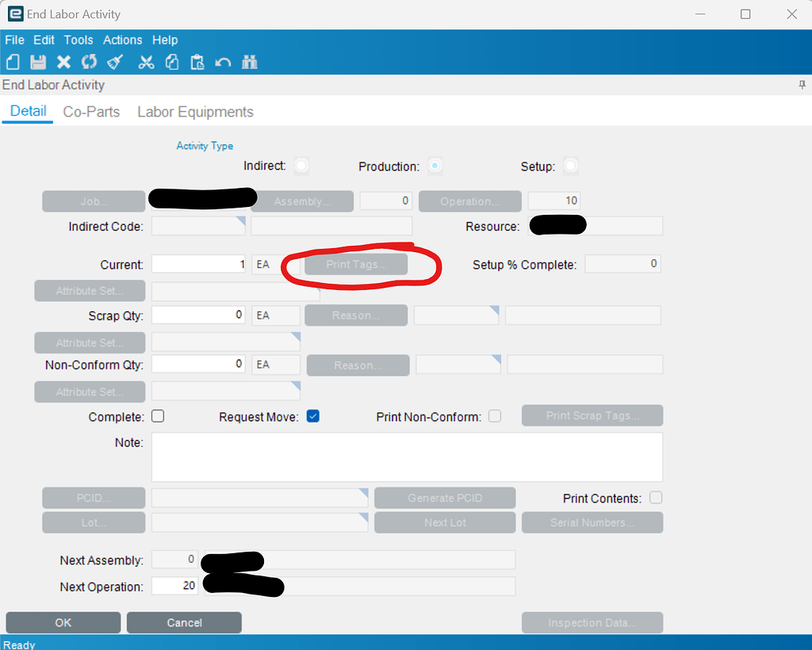The width and height of the screenshot is (812, 650).
Task: Paste data using the clipboard icon
Action: coord(197,62)
